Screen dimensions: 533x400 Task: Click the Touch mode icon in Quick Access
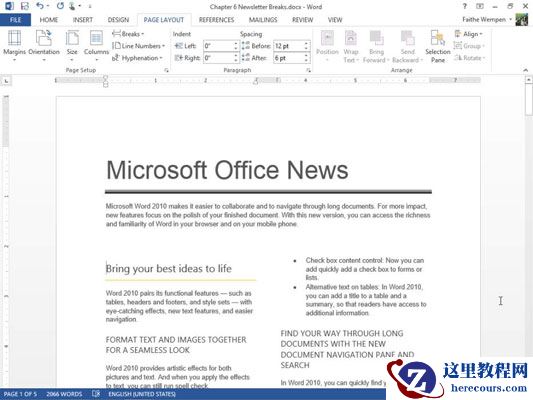(x=72, y=6)
